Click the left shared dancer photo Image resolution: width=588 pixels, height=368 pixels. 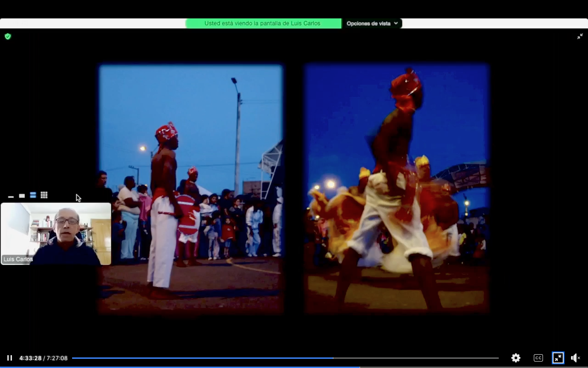[191, 189]
